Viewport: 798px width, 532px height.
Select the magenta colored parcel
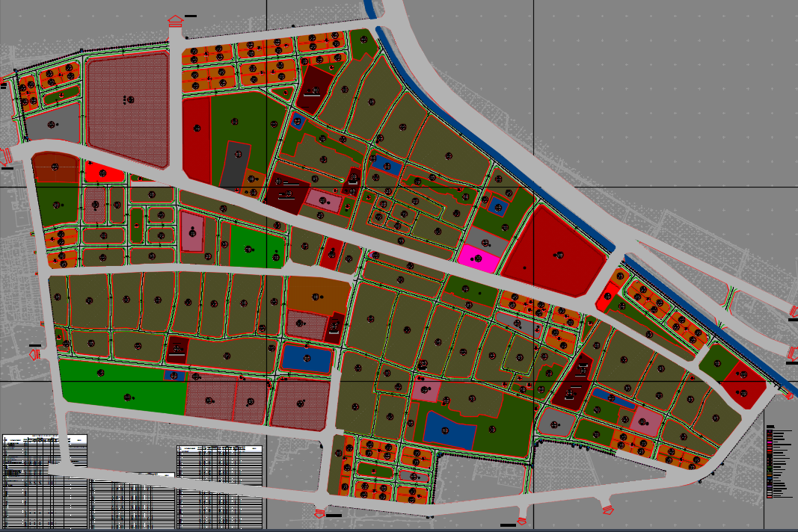[479, 260]
